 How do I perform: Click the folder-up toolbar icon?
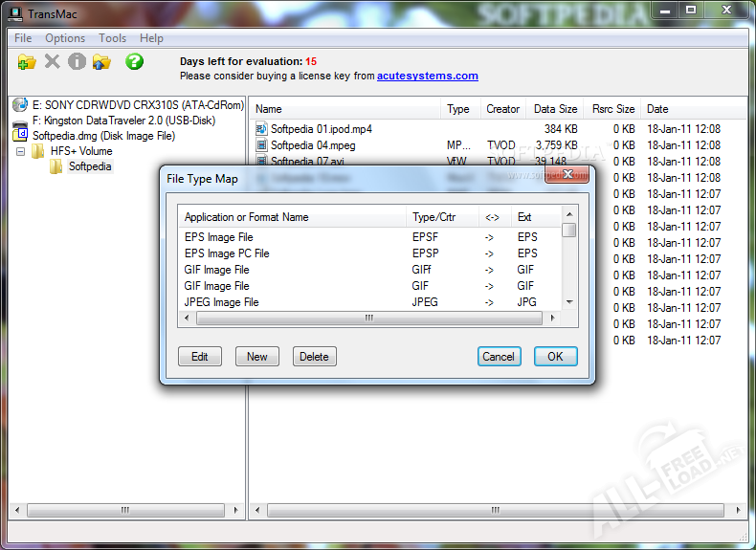pos(101,62)
